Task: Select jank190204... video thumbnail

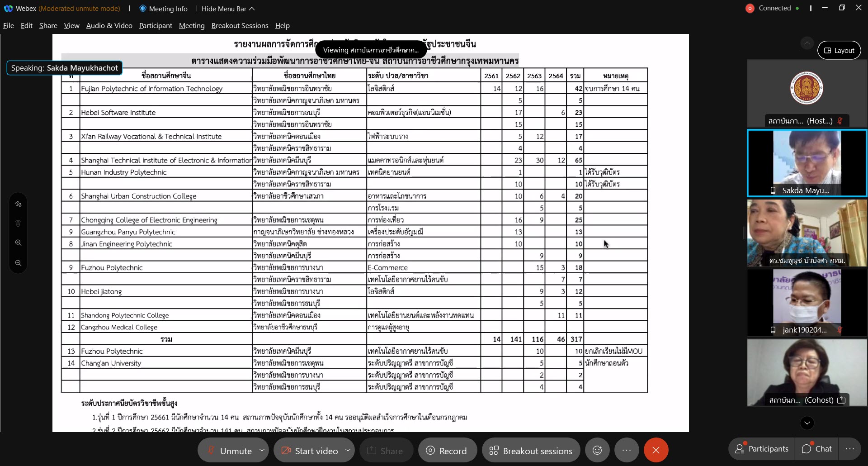Action: point(807,303)
